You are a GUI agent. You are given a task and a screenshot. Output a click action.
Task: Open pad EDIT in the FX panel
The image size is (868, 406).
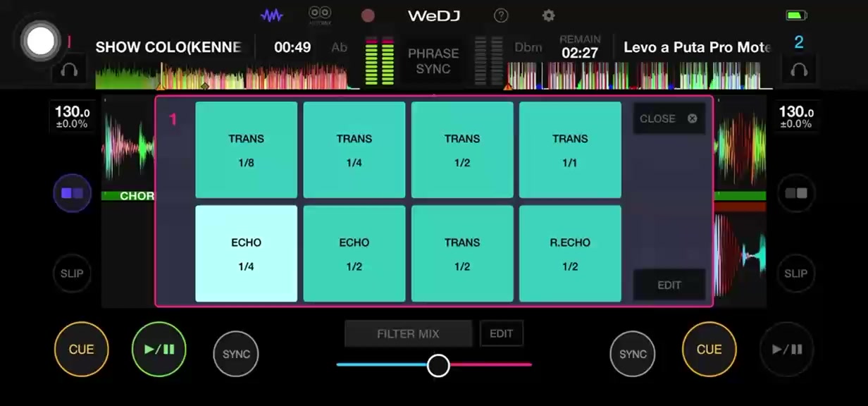[x=669, y=285]
